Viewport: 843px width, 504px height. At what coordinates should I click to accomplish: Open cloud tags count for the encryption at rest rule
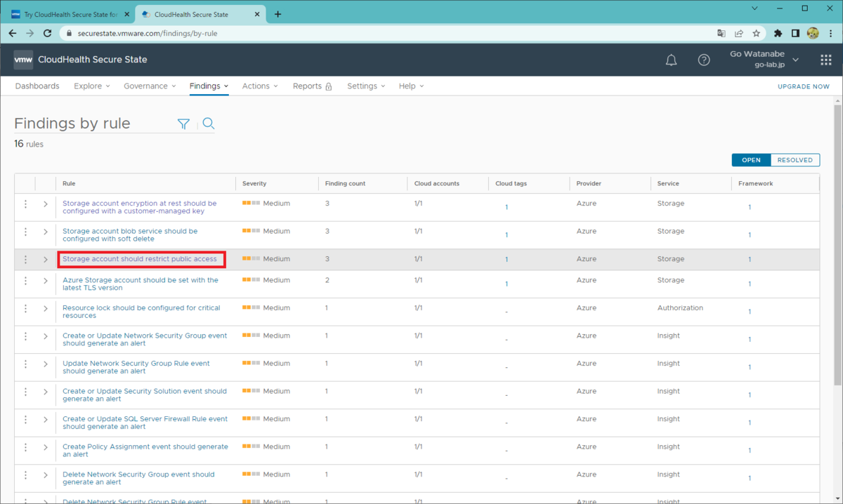[507, 207]
